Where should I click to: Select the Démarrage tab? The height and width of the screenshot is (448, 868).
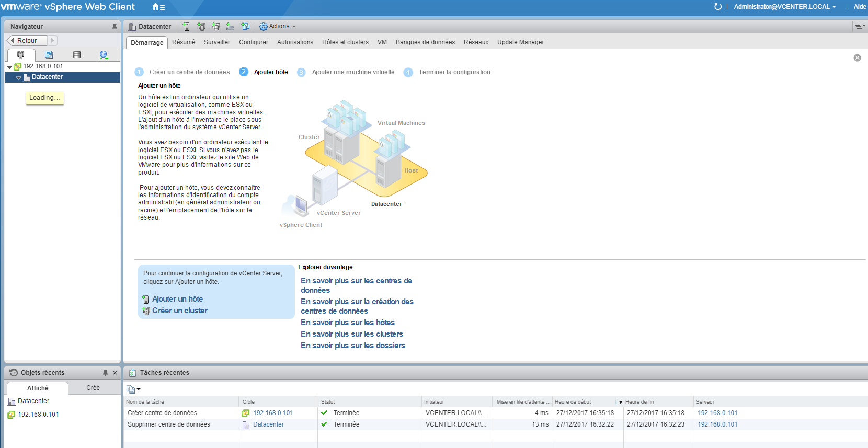(147, 43)
